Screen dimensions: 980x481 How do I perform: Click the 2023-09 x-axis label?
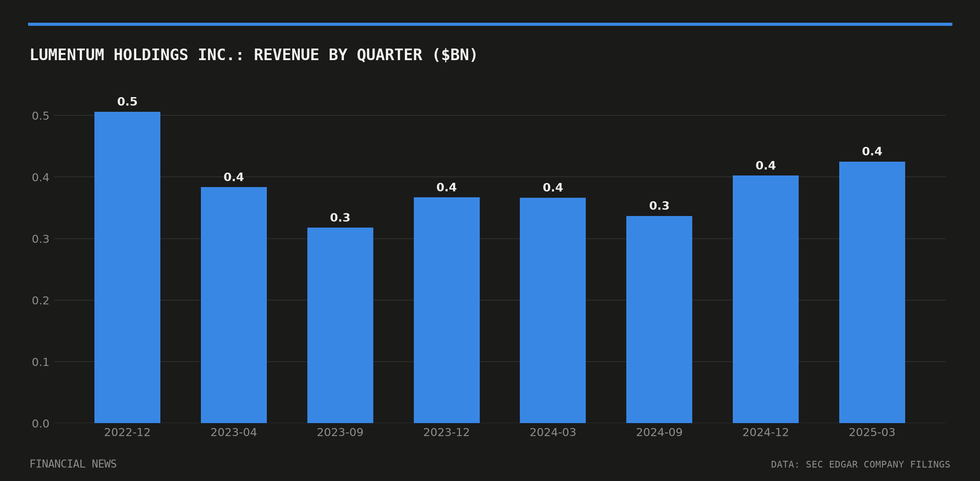[340, 432]
